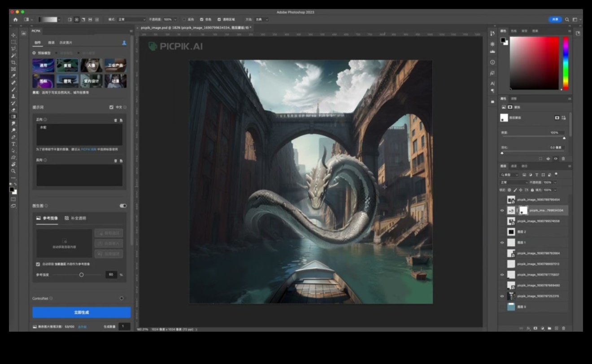Click the 生成数量 count field
592x364 pixels.
point(124,327)
